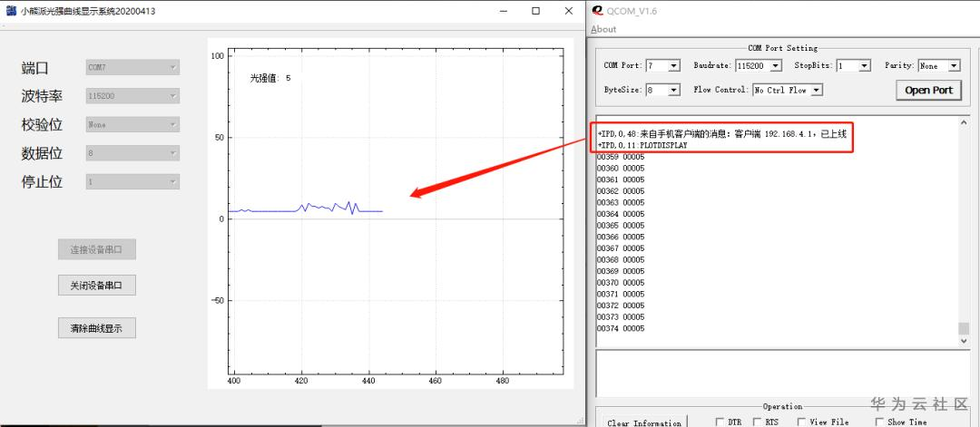Click the empty input box below the log
Screen dimensions: 980x427
point(782,374)
